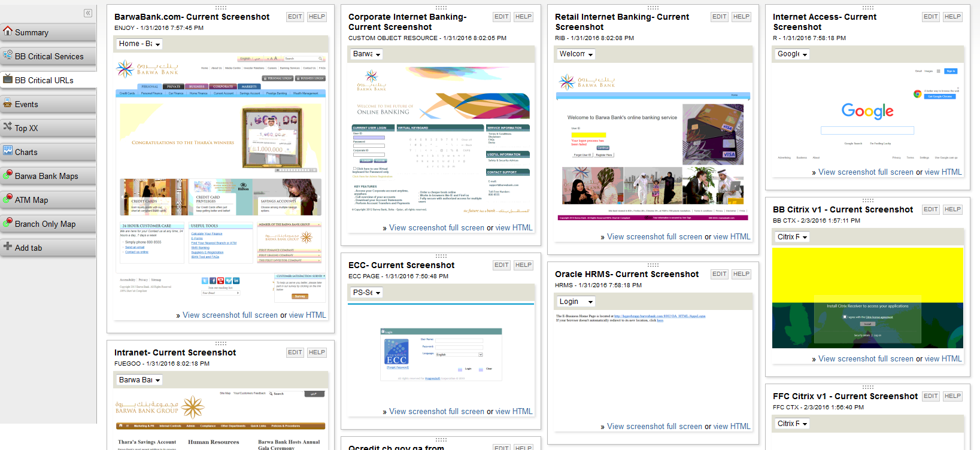This screenshot has height=450, width=980.
Task: Click the Retail Internet Banking screenshot thumbnail
Action: (x=653, y=148)
